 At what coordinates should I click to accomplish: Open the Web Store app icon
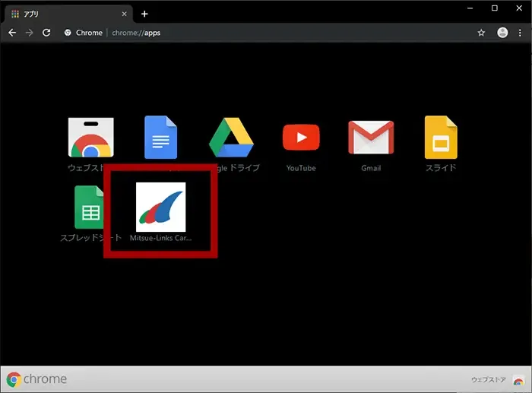pyautogui.click(x=90, y=137)
